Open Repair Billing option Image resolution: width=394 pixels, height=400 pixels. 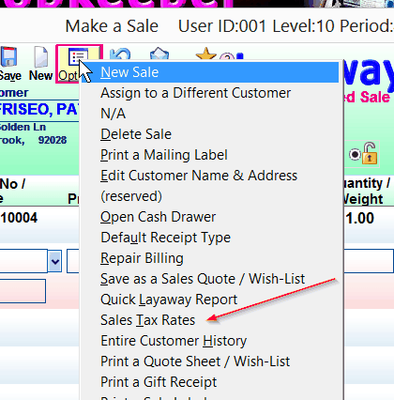click(x=209, y=258)
